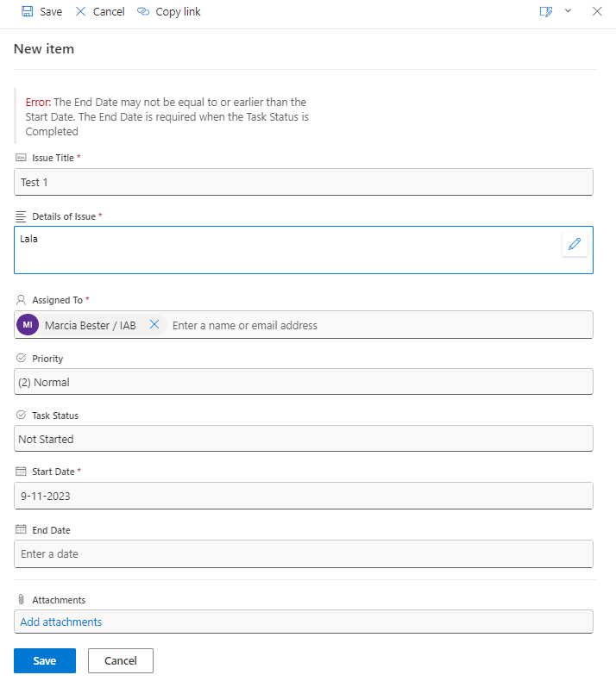Open the Task Status dropdown showing Not Started

pos(303,439)
